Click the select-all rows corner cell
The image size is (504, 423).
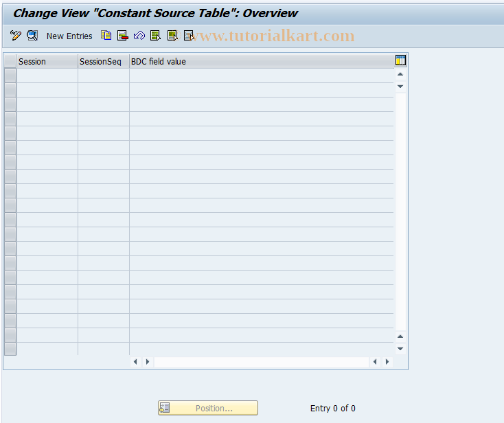(x=10, y=61)
